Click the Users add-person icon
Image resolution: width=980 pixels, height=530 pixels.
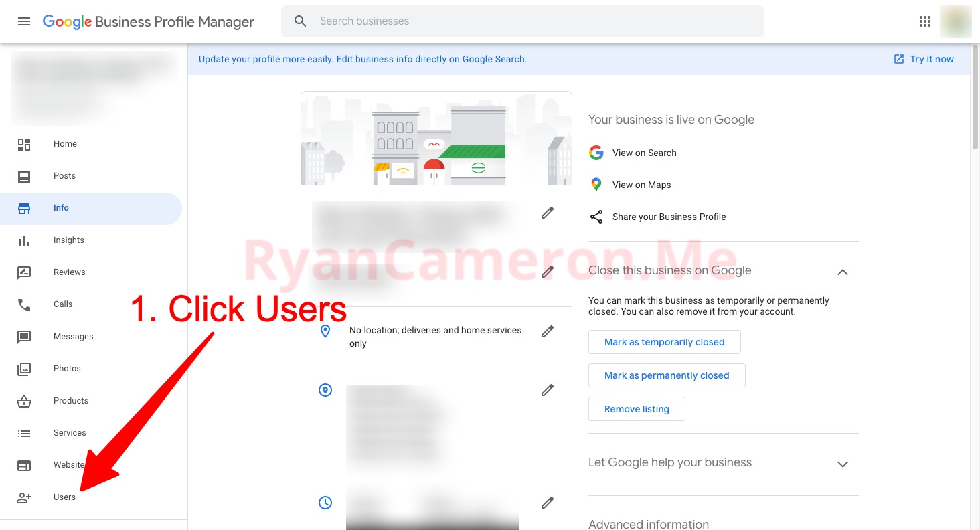coord(24,497)
